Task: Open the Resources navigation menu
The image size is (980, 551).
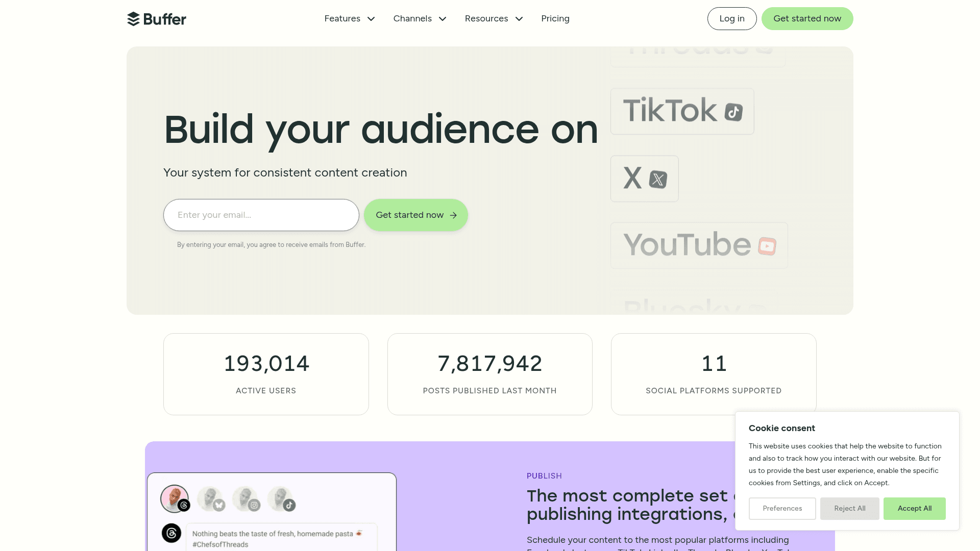Action: pos(494,19)
